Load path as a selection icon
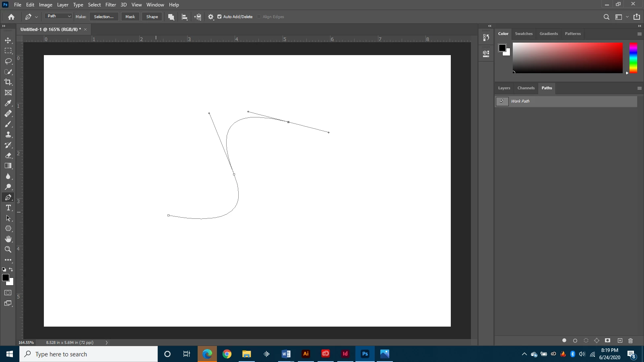Image resolution: width=644 pixels, height=362 pixels. (x=586, y=340)
